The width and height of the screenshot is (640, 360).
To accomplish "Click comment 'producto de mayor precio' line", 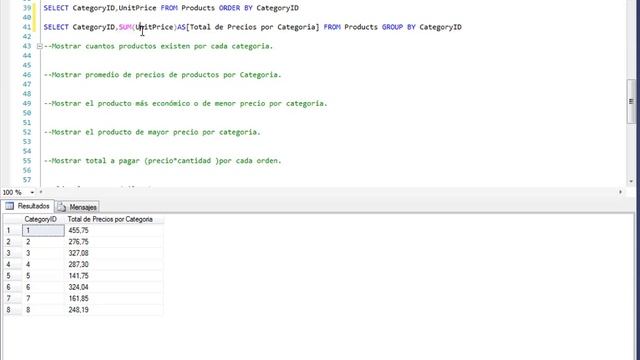I will (x=152, y=132).
